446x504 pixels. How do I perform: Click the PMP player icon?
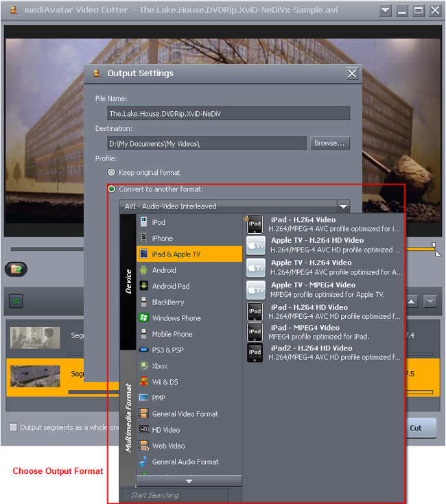[143, 398]
